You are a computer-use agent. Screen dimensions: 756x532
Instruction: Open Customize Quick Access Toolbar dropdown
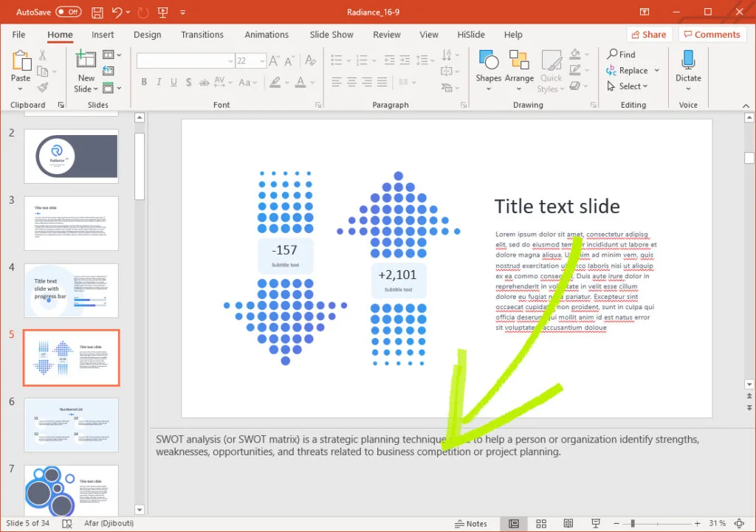coord(183,13)
